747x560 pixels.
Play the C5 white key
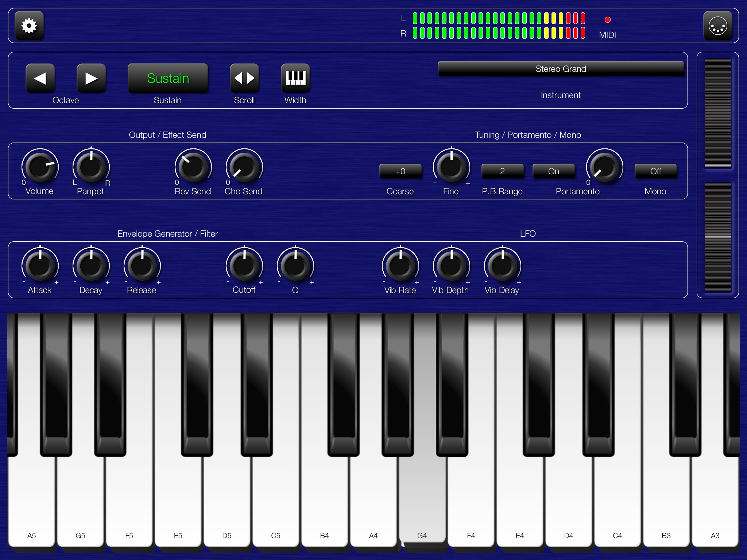(x=276, y=503)
